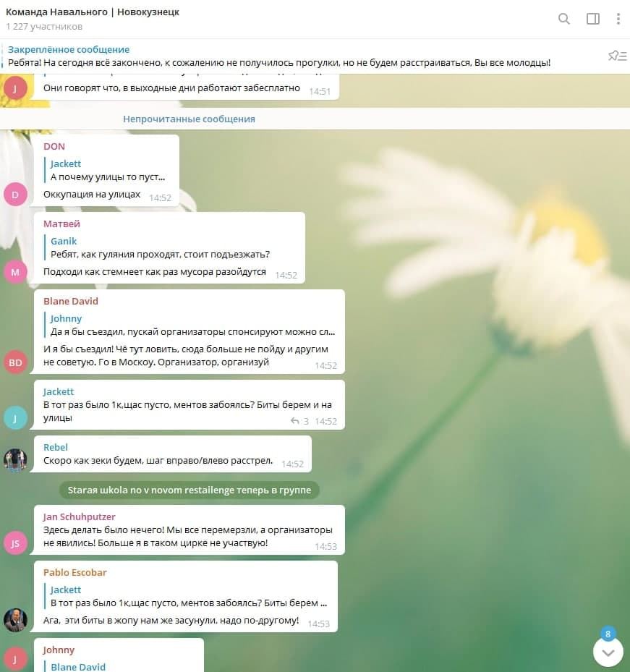Click the sender name Pablo Escobar

coord(75,573)
